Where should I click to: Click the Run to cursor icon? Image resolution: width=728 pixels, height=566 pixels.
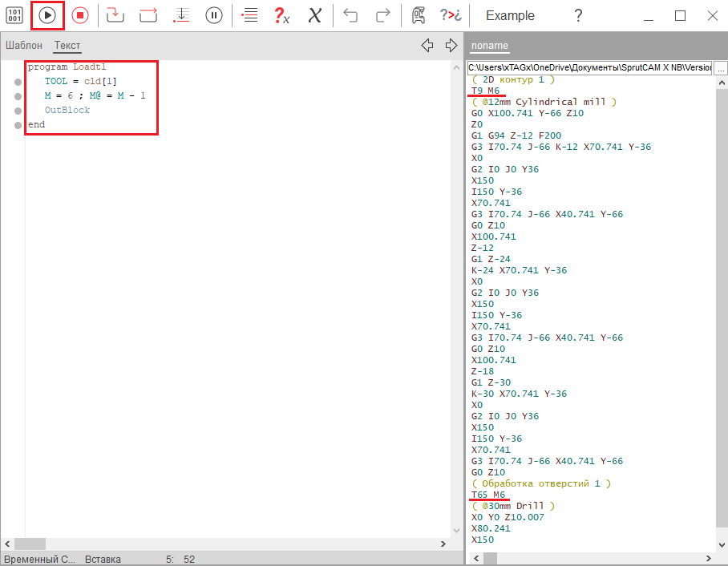click(x=181, y=15)
